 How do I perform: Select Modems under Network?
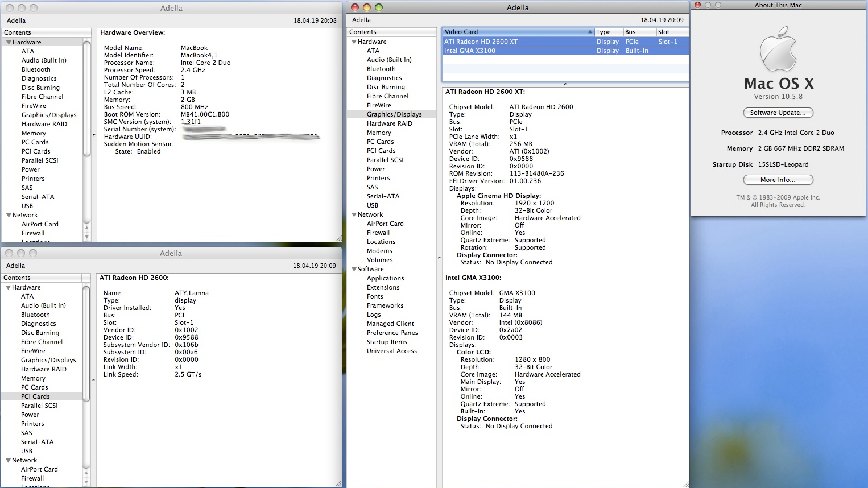tap(379, 251)
